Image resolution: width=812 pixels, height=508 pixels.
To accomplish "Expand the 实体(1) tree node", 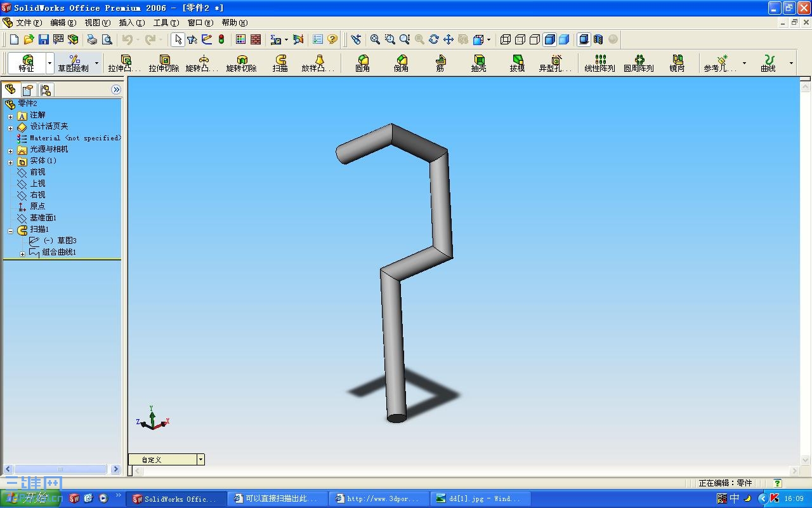I will (10, 162).
